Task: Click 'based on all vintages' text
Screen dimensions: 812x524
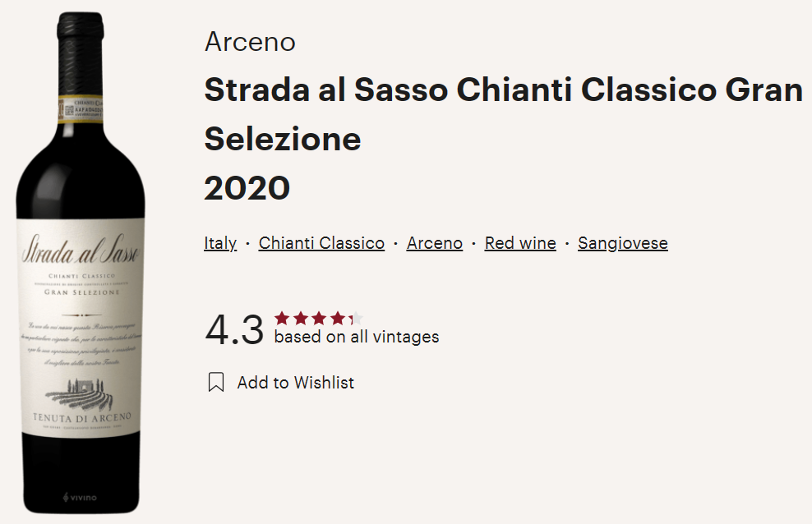Action: coord(357,337)
